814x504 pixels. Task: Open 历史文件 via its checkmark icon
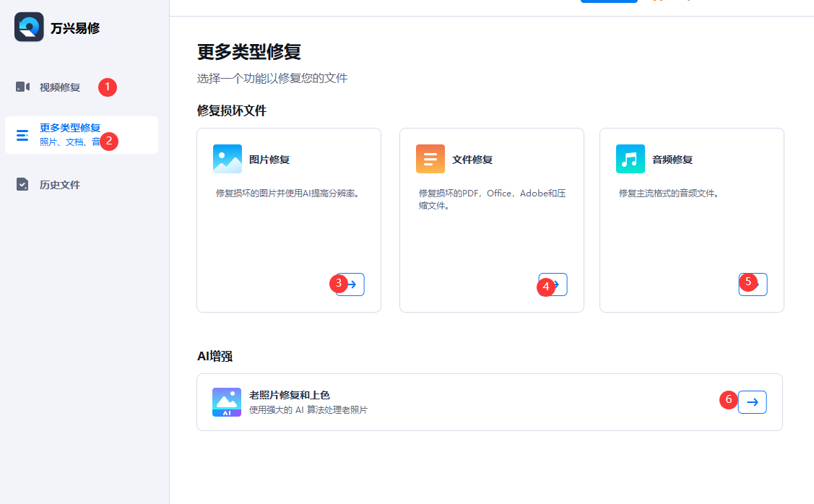pos(22,184)
